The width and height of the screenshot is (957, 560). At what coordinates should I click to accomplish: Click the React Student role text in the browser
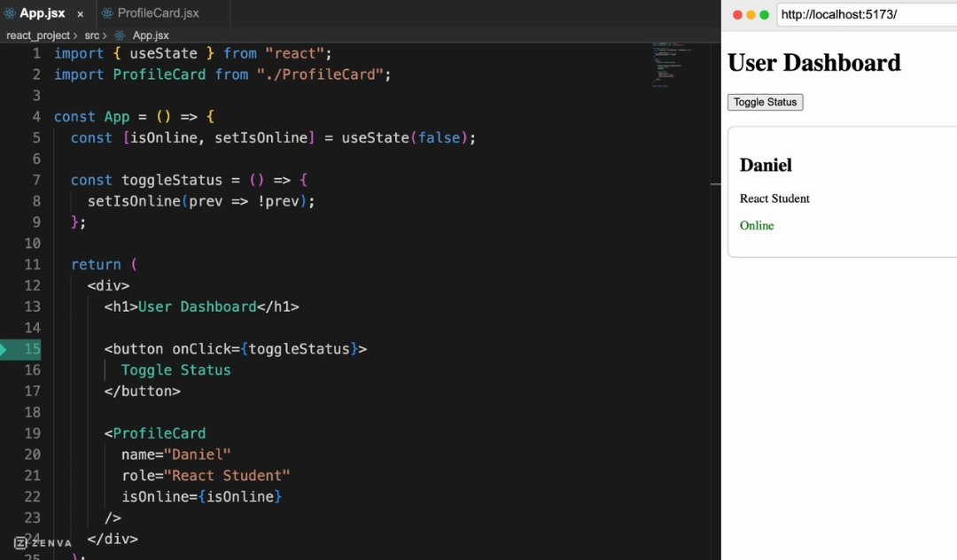(x=774, y=198)
